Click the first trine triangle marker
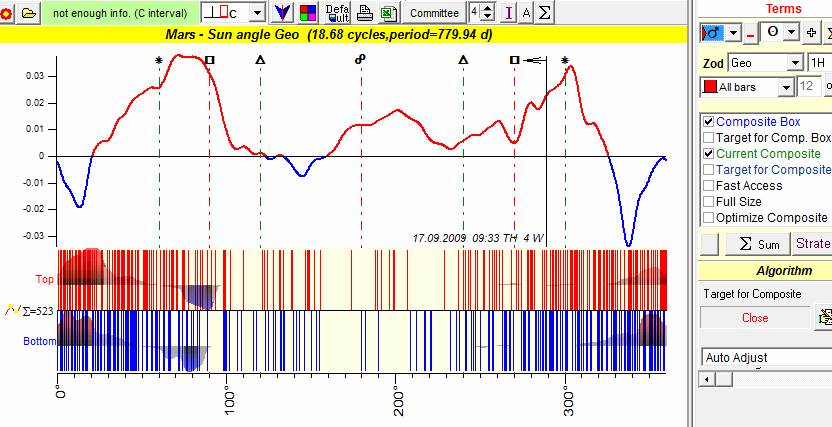 [x=260, y=60]
